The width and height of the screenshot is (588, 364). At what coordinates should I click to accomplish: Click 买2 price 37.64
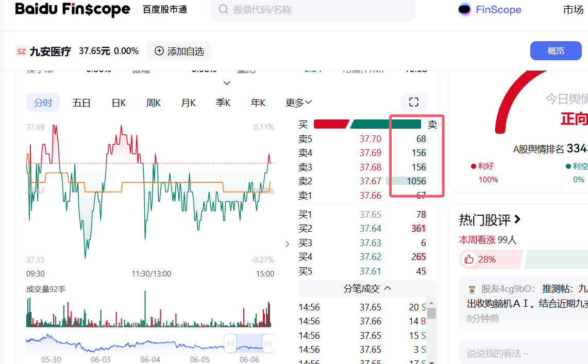(370, 229)
